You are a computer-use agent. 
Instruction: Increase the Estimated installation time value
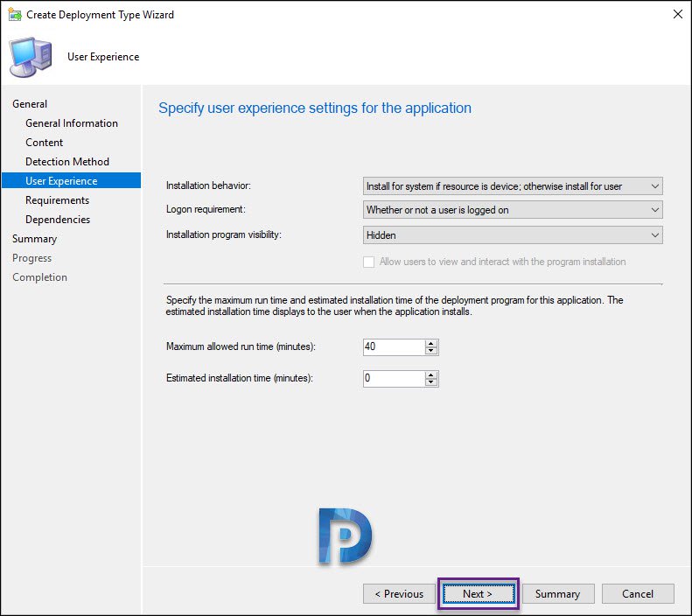[x=431, y=374]
